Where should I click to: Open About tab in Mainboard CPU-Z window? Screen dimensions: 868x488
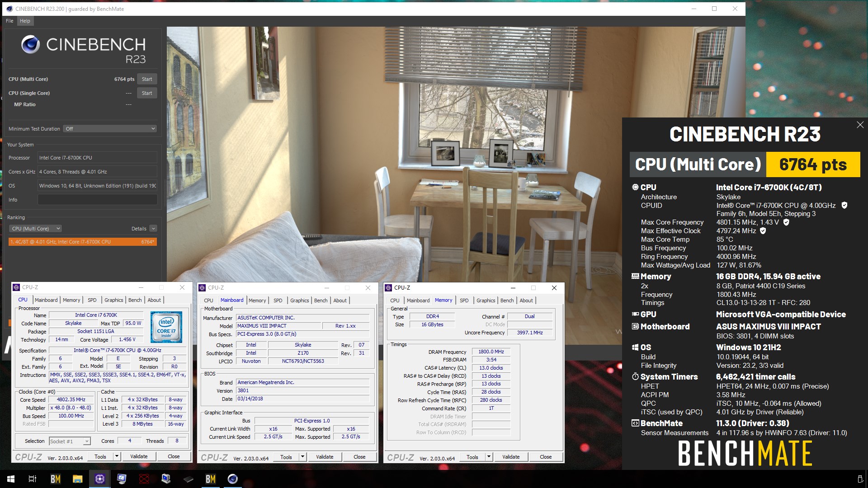click(x=340, y=300)
